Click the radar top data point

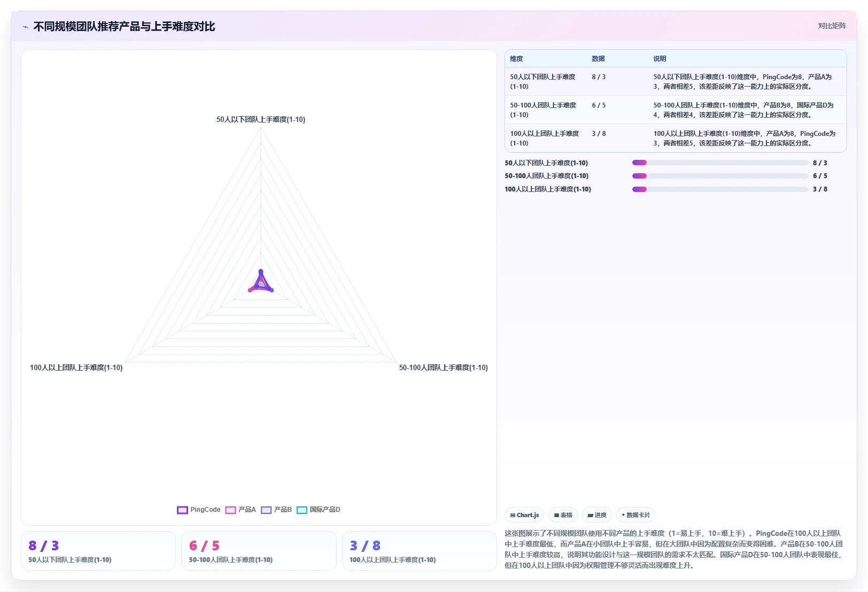261,271
